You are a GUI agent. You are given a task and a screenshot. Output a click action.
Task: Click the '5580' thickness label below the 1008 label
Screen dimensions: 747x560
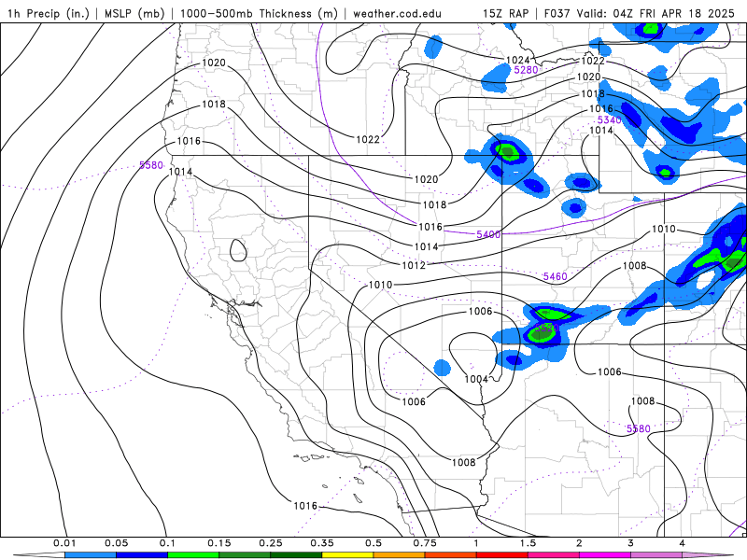point(639,428)
